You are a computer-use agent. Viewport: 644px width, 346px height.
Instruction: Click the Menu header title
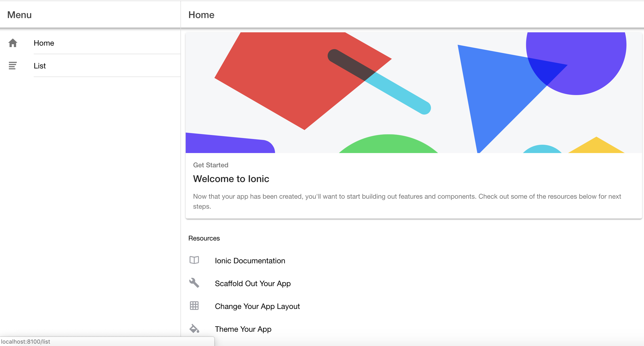pos(19,15)
